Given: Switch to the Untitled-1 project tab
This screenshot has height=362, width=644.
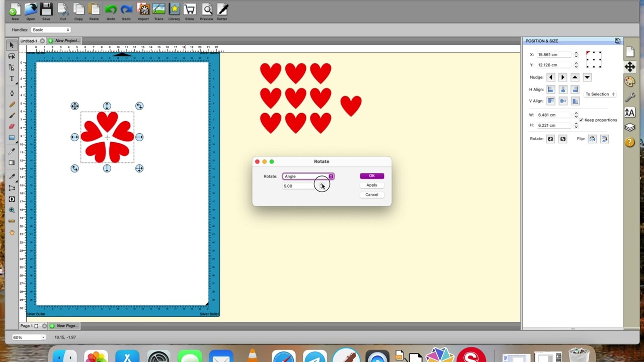Looking at the screenshot, I should tap(29, 41).
